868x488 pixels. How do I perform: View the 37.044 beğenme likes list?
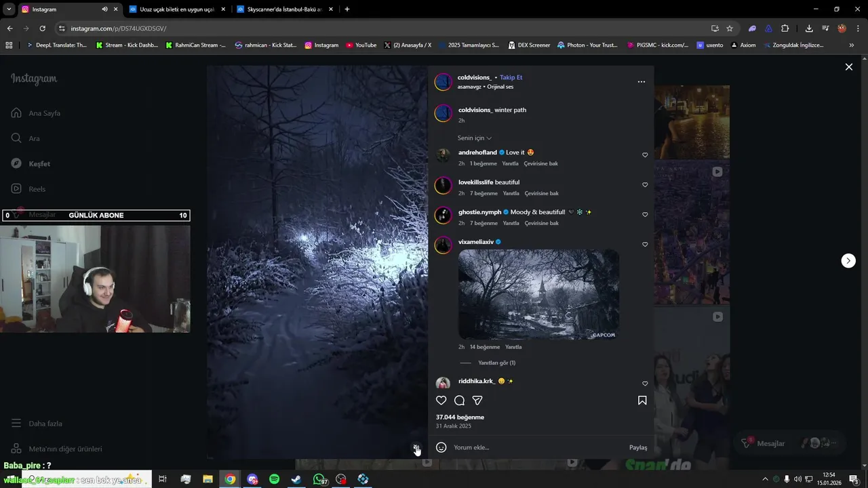point(460,417)
